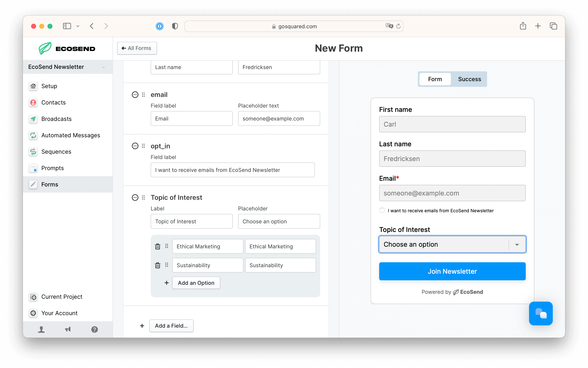Open Topic of Interest dropdown in preview
Screen dimensions: 588x368
(x=452, y=244)
